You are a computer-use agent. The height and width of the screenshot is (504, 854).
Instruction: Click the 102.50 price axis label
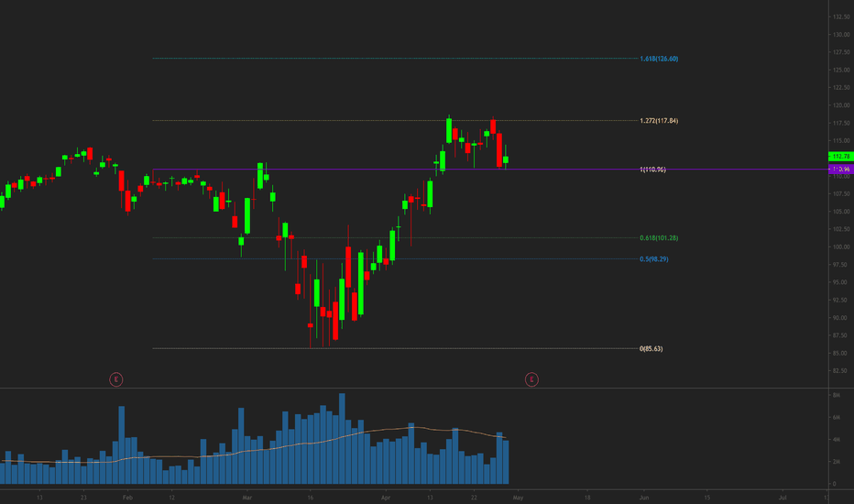click(841, 229)
